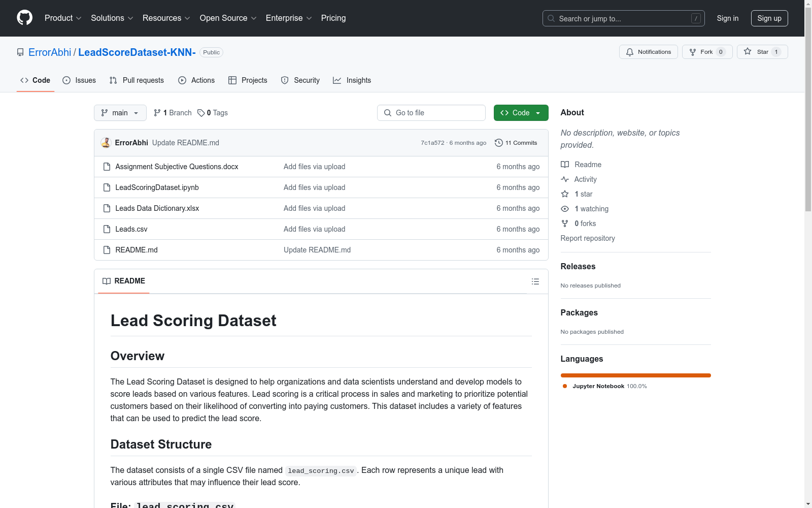
Task: Open the 1 Branch link
Action: coord(173,113)
